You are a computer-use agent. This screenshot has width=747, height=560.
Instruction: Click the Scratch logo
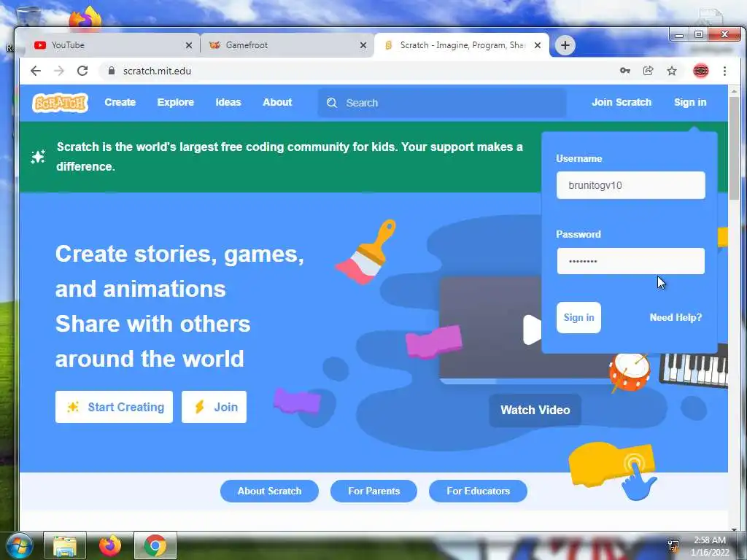60,102
